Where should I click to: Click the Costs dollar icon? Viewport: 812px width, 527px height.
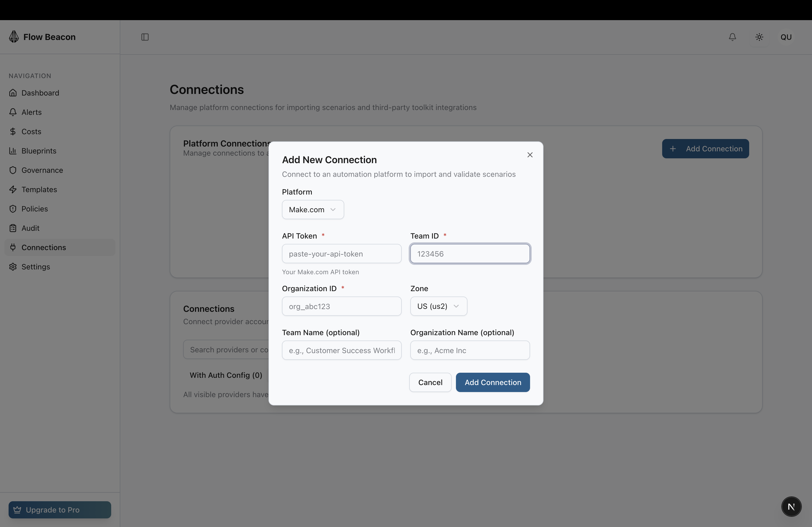click(13, 131)
